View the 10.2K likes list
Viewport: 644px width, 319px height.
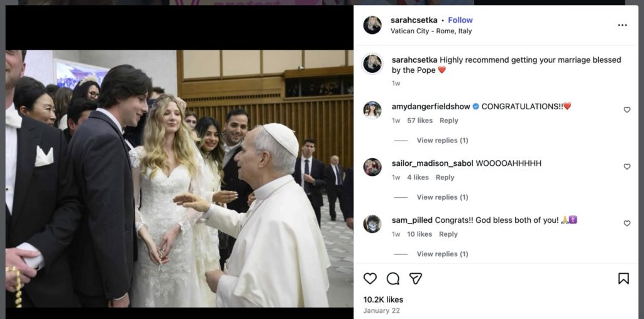pos(383,300)
